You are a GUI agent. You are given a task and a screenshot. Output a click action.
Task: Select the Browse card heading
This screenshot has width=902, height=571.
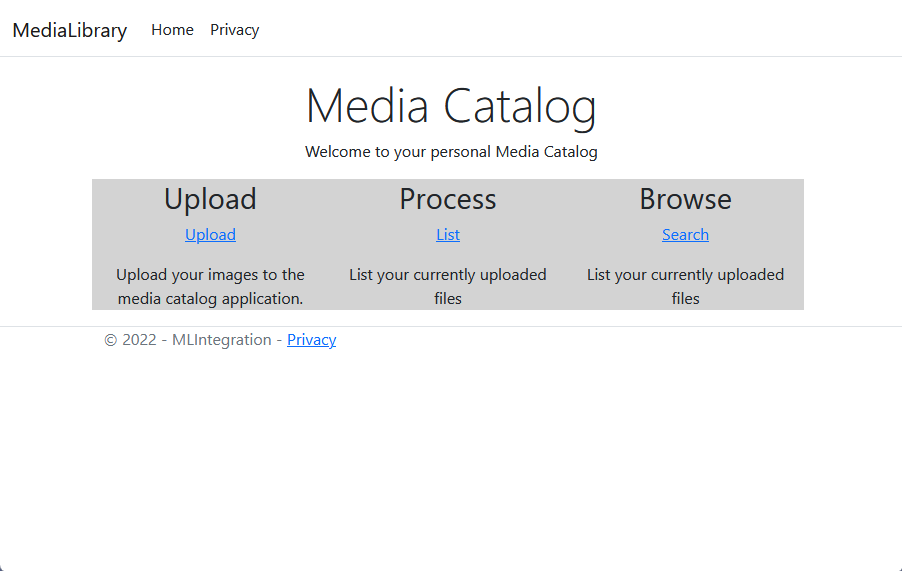coord(685,199)
